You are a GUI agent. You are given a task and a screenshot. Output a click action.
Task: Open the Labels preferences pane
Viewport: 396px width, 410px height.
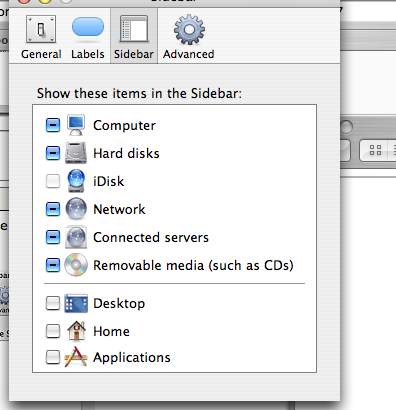point(88,37)
